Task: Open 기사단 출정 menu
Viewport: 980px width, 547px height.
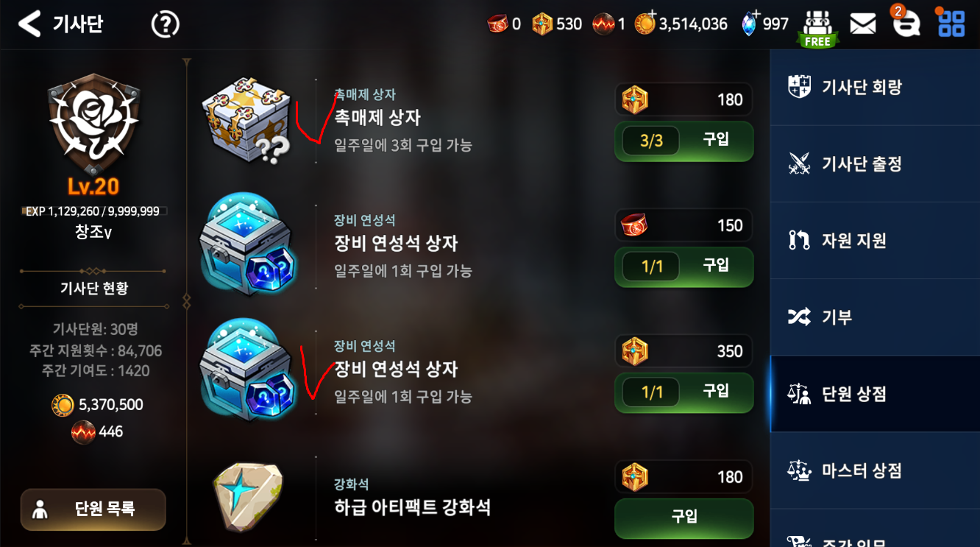Action: click(x=875, y=163)
